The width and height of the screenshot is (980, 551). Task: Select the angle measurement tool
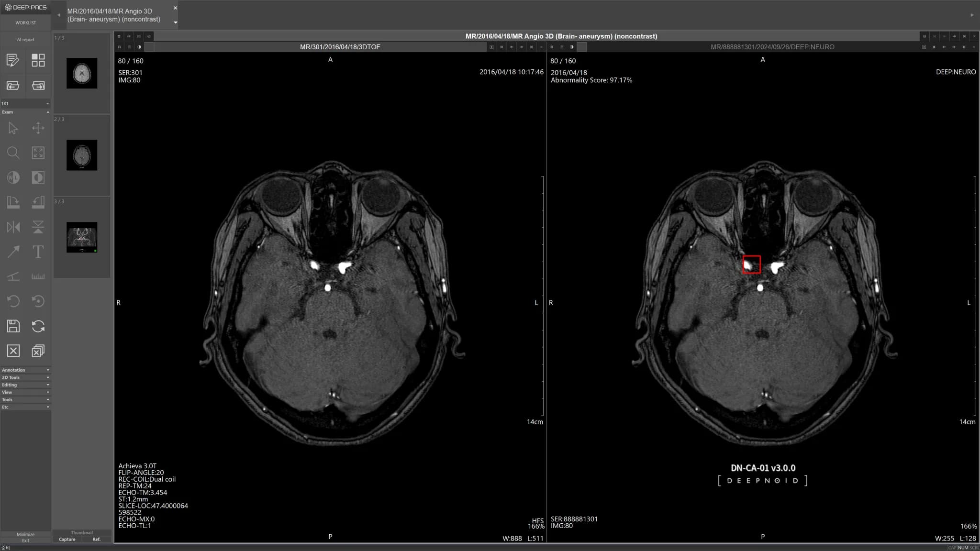coord(13,276)
